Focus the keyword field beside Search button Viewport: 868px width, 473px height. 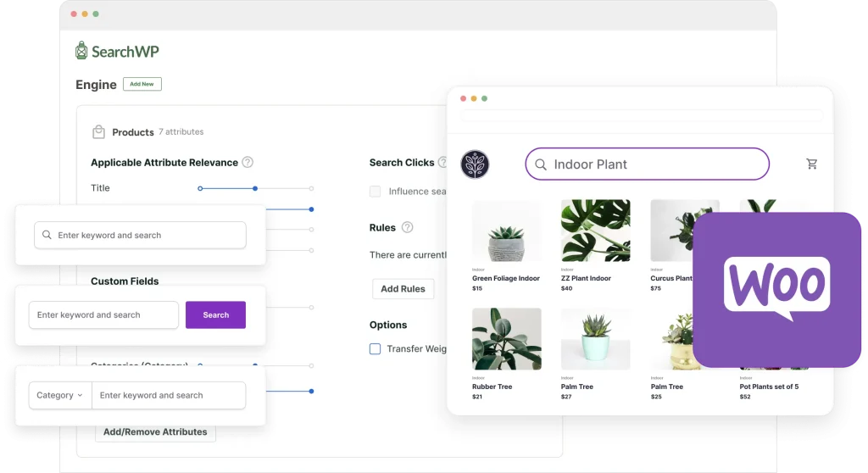[103, 314]
